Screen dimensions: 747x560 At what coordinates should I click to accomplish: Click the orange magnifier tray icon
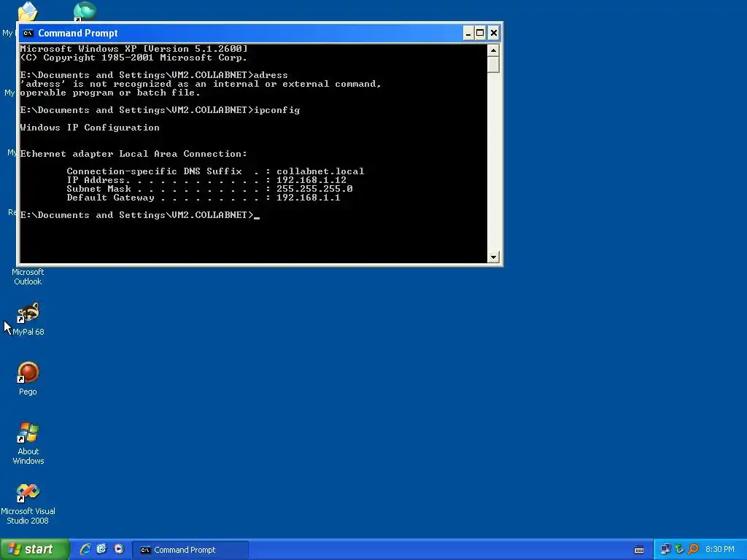693,550
